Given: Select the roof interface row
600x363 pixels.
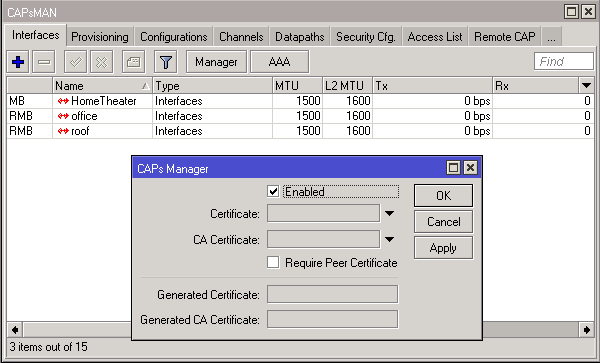Looking at the screenshot, I should tap(300, 131).
